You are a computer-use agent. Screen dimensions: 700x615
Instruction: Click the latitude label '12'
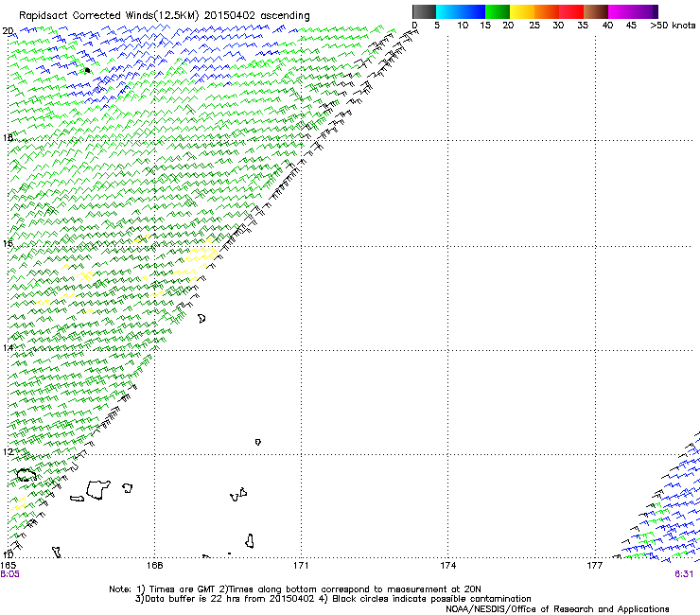[x=8, y=452]
